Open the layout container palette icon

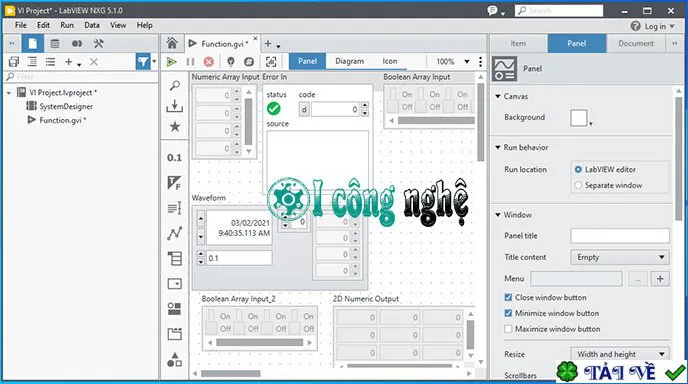click(x=174, y=334)
